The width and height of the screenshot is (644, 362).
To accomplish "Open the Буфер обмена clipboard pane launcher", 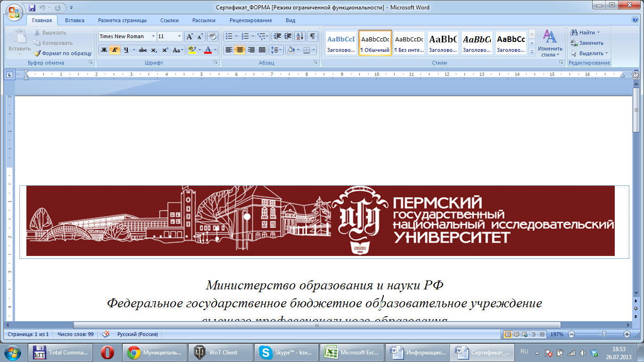I will click(91, 63).
